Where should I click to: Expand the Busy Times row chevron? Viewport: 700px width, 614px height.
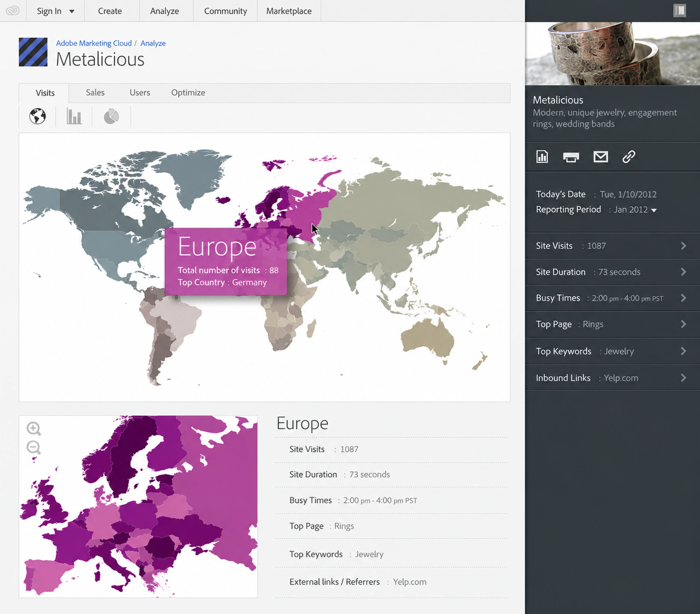click(x=683, y=298)
